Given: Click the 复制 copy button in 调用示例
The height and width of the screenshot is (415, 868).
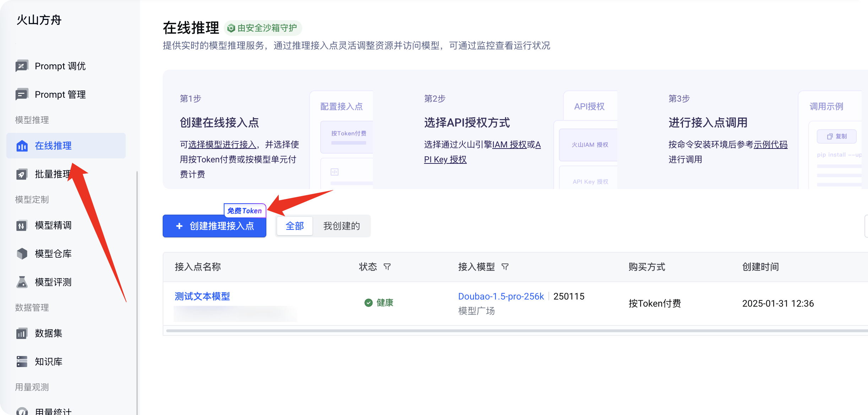Looking at the screenshot, I should point(836,136).
